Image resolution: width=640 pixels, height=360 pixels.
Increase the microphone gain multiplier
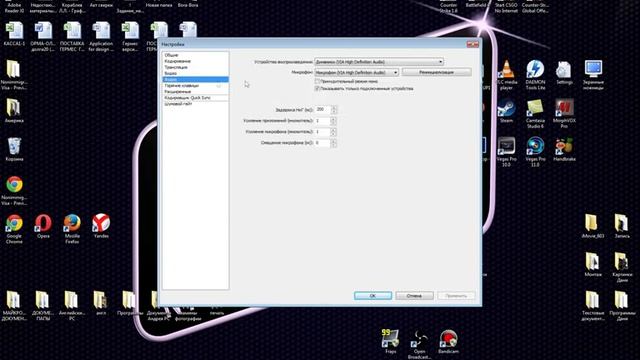click(x=333, y=130)
